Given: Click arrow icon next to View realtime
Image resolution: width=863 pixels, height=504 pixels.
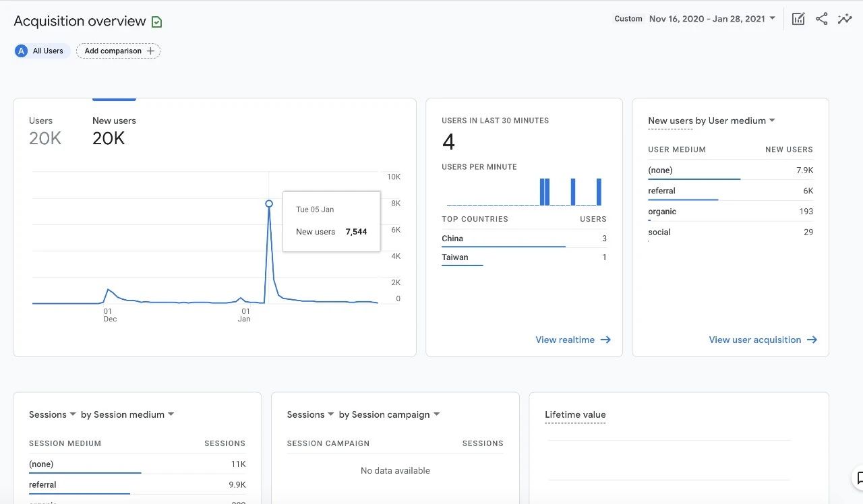Looking at the screenshot, I should click(x=605, y=340).
